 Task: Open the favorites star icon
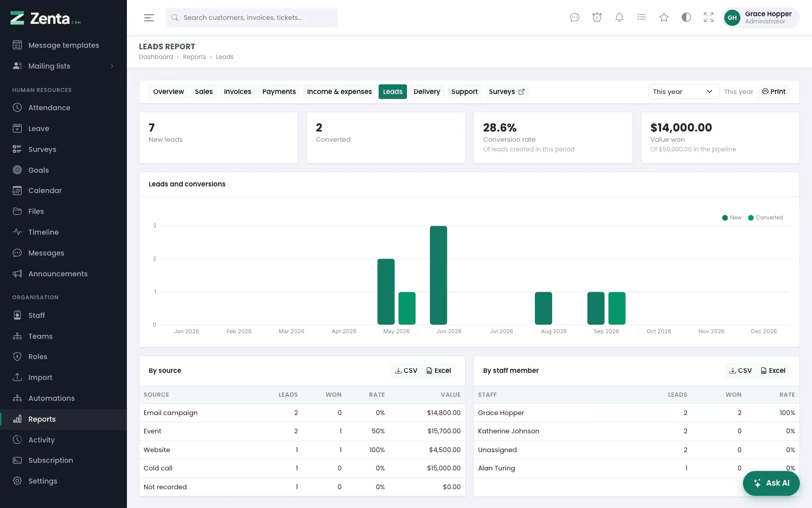pos(664,18)
